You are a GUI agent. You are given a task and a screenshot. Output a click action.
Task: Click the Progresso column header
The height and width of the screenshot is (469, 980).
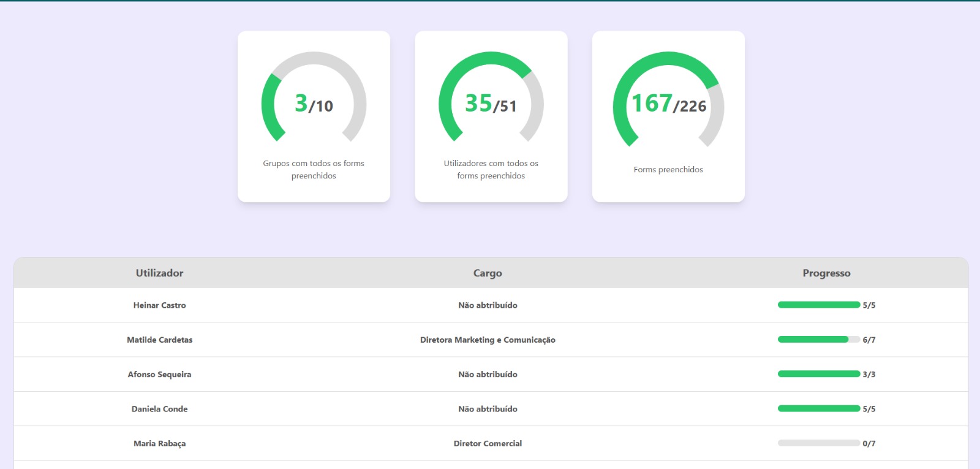826,273
